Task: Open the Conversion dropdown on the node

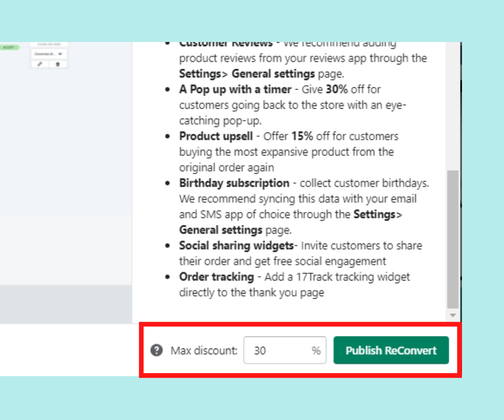Action: 49,54
